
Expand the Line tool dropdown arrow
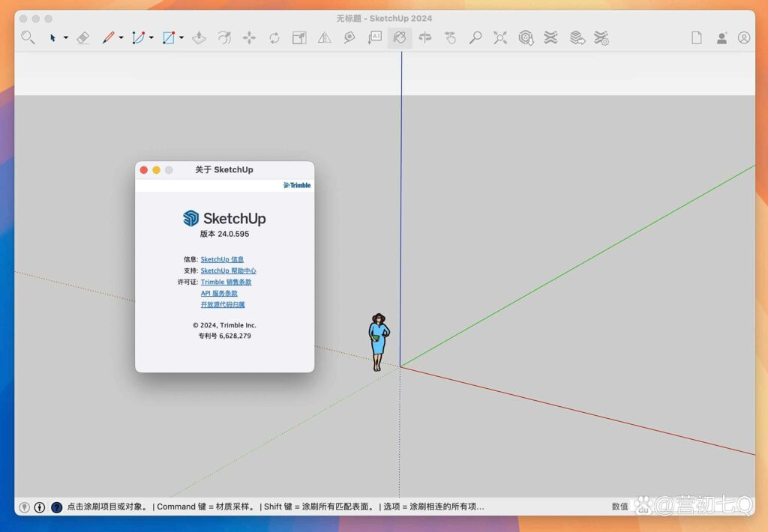point(121,37)
